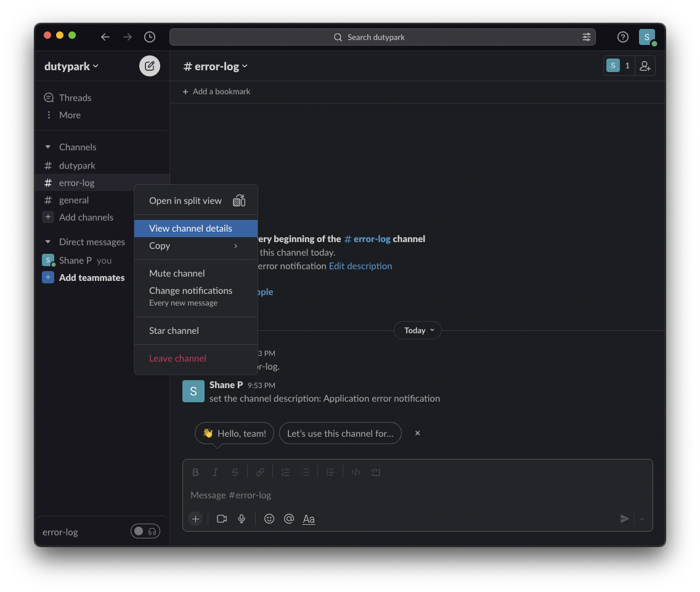Choose Mute channel

pyautogui.click(x=195, y=274)
